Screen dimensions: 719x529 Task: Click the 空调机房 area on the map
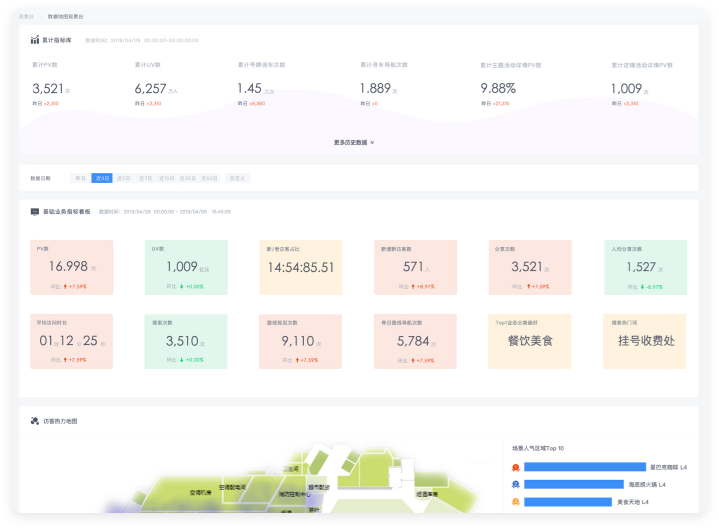point(200,493)
